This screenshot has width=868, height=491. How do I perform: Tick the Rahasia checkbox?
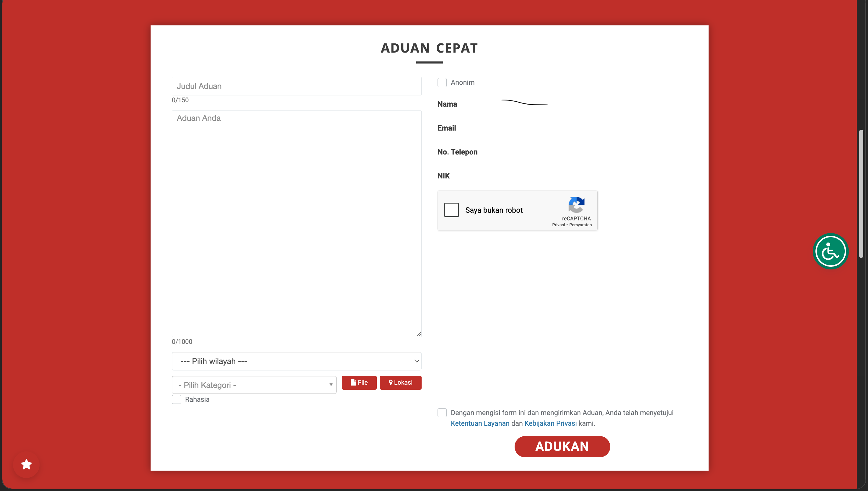click(x=176, y=399)
